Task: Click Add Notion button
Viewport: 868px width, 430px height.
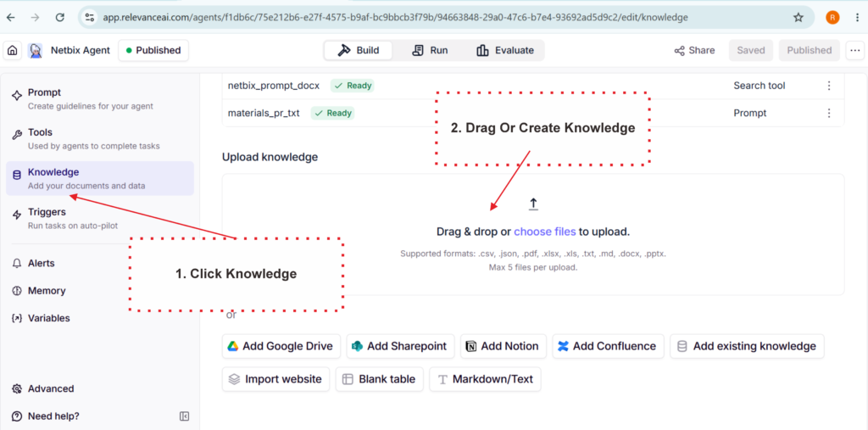Action: tap(504, 346)
